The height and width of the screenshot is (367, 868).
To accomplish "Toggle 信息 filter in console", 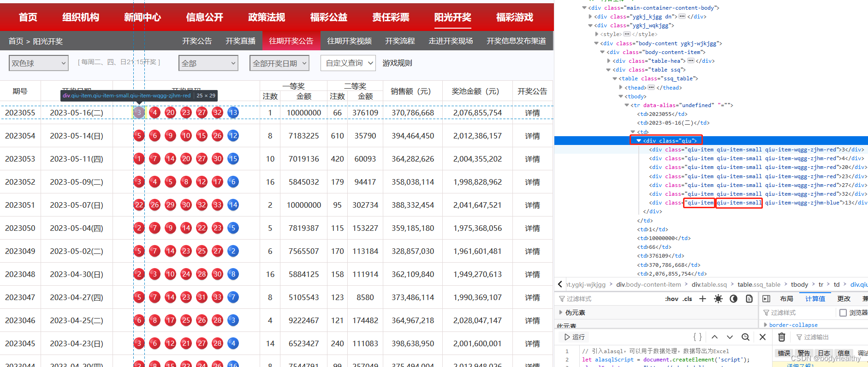I will pyautogui.click(x=844, y=353).
